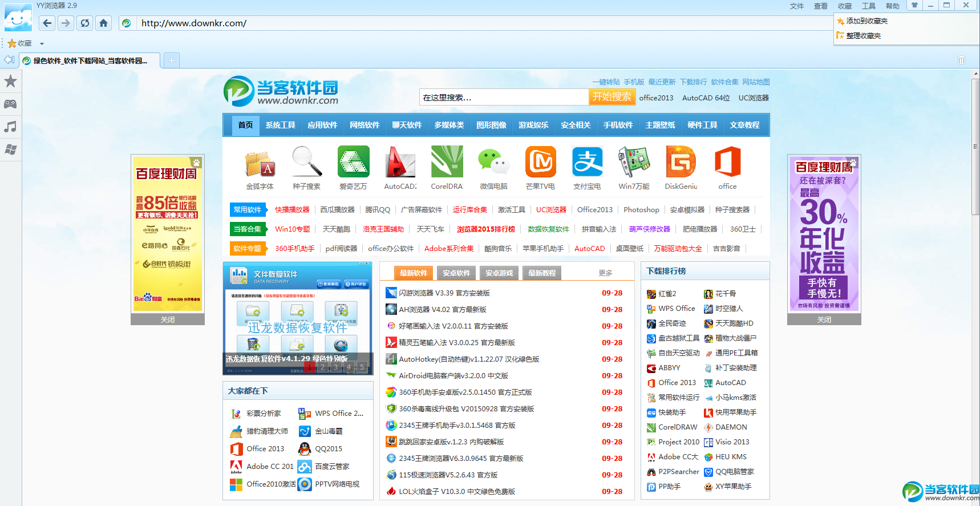The image size is (980, 506).
Task: Select the 安卓游戏 list tab
Action: pyautogui.click(x=499, y=273)
